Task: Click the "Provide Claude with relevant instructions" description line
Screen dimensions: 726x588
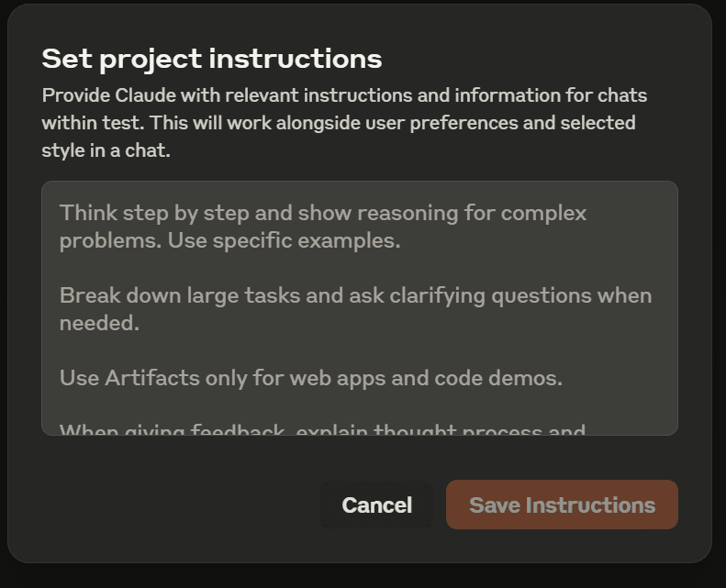Action: pyautogui.click(x=343, y=95)
